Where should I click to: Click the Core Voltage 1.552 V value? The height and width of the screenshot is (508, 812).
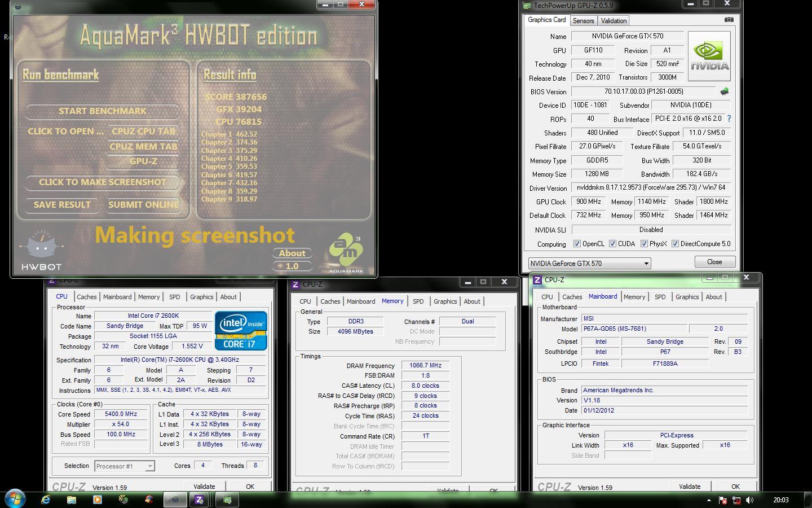(192, 347)
